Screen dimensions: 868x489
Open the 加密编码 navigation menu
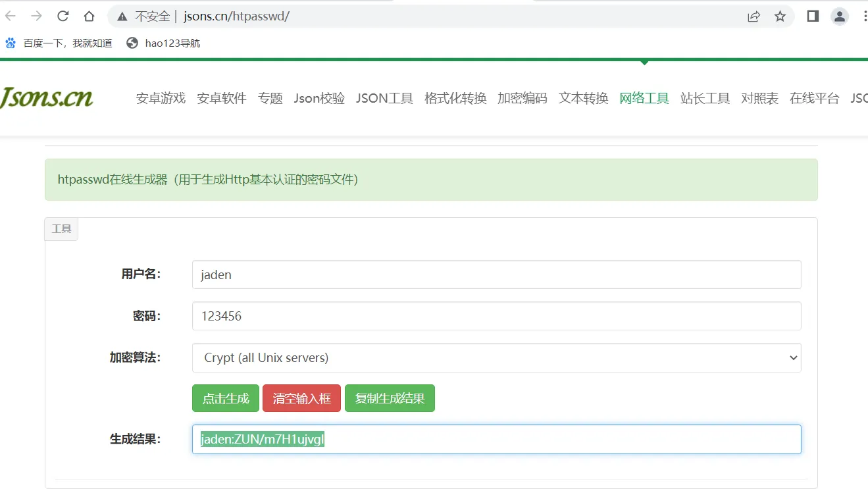pos(522,99)
